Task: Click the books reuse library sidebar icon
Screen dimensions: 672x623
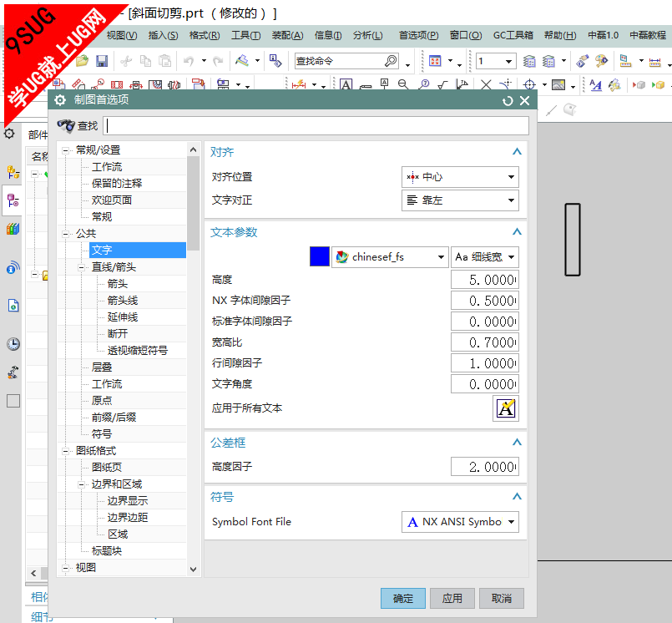Action: (x=13, y=229)
